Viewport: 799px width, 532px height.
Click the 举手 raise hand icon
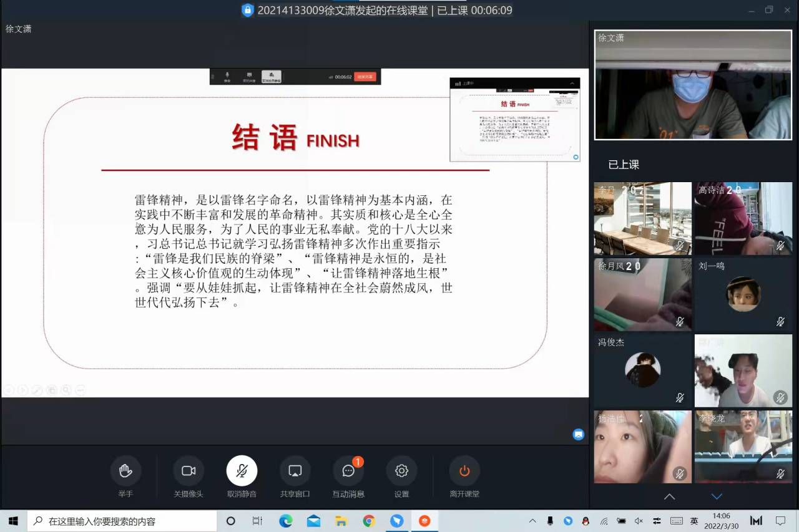pyautogui.click(x=125, y=471)
